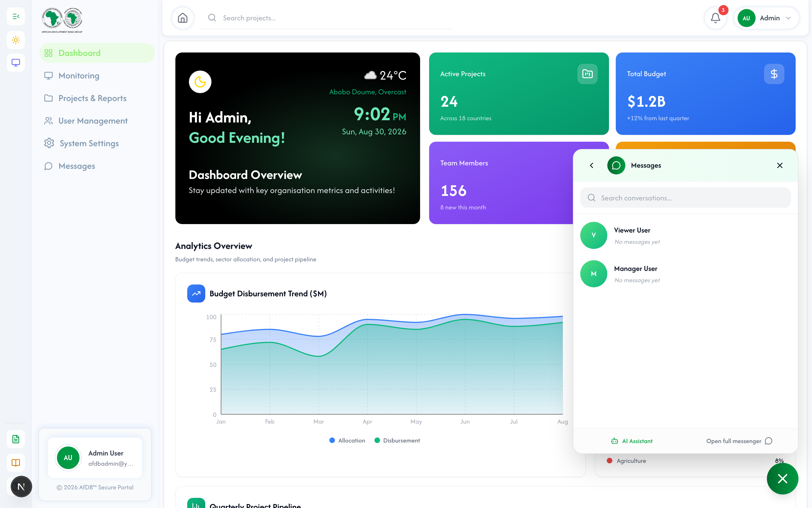The width and height of the screenshot is (812, 508).
Task: Focus the Search conversations field
Action: [x=685, y=198]
